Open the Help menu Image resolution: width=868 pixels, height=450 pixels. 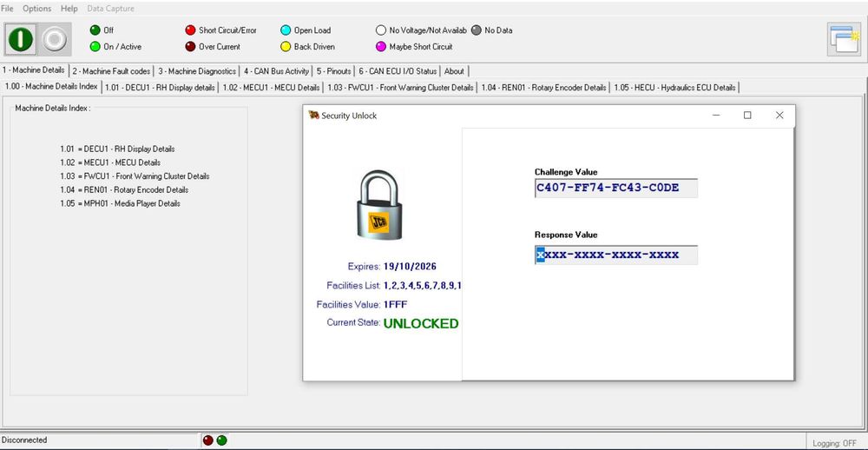pyautogui.click(x=69, y=9)
